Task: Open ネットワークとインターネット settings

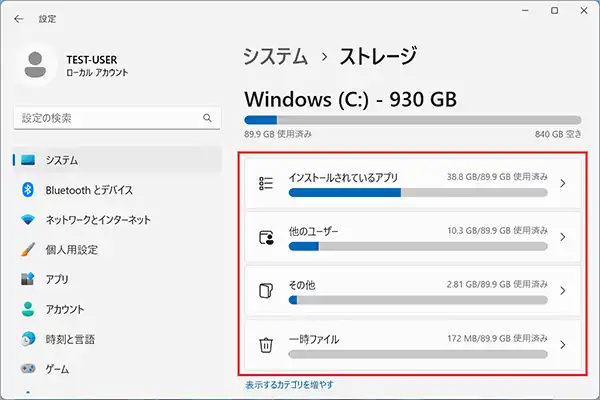Action: pyautogui.click(x=117, y=220)
